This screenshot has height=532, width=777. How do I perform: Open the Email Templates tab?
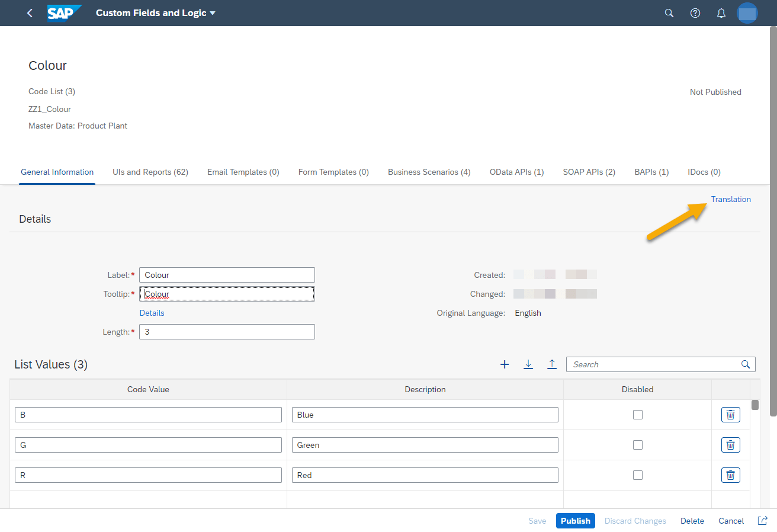click(x=243, y=172)
